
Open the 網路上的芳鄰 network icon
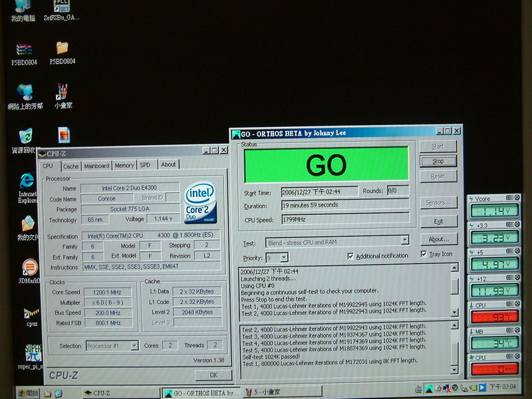tap(25, 96)
